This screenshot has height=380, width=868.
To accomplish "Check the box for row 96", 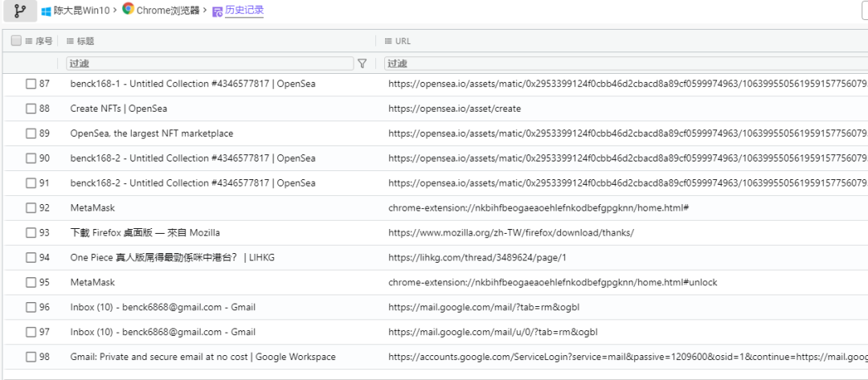I will pyautogui.click(x=31, y=307).
